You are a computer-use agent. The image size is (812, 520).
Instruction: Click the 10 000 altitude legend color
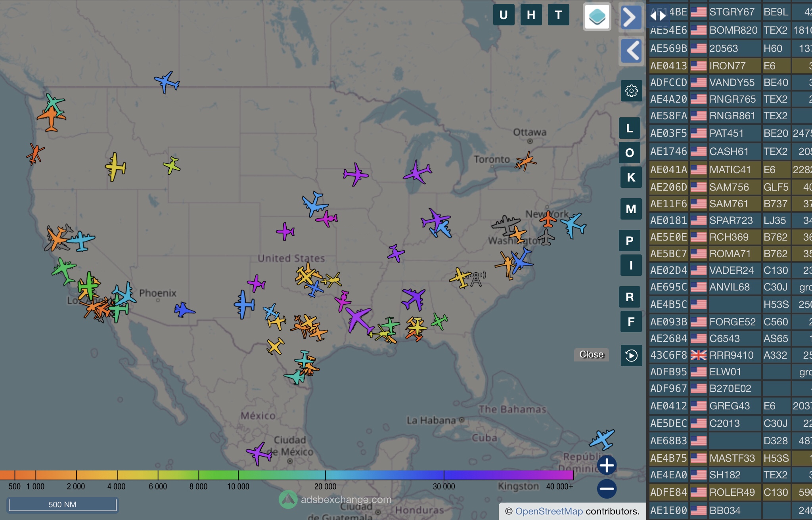tap(238, 475)
